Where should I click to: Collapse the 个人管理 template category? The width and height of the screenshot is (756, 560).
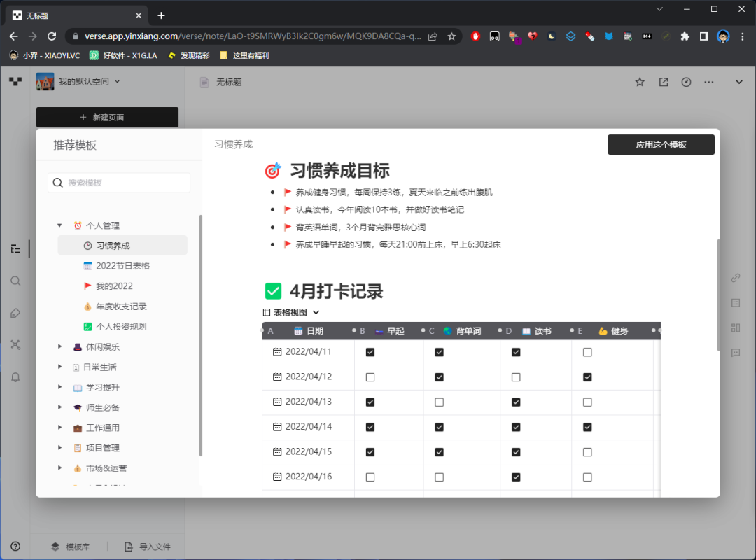click(x=59, y=225)
